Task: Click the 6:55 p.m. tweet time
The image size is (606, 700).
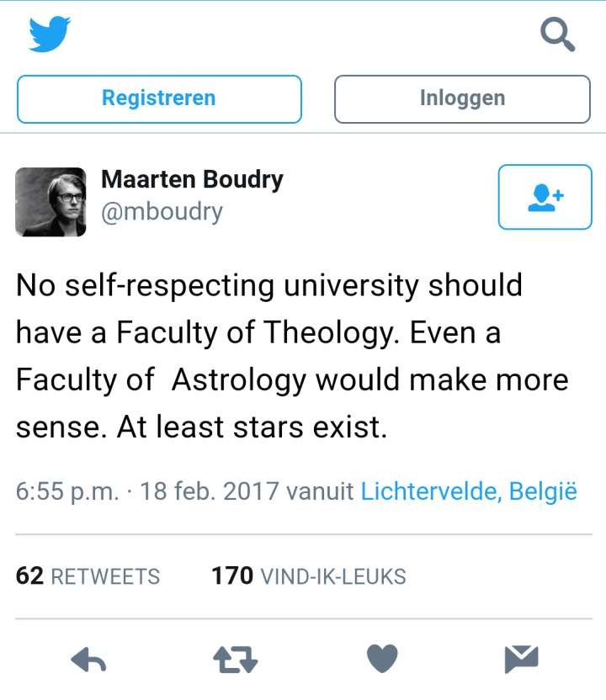Action: (x=67, y=491)
